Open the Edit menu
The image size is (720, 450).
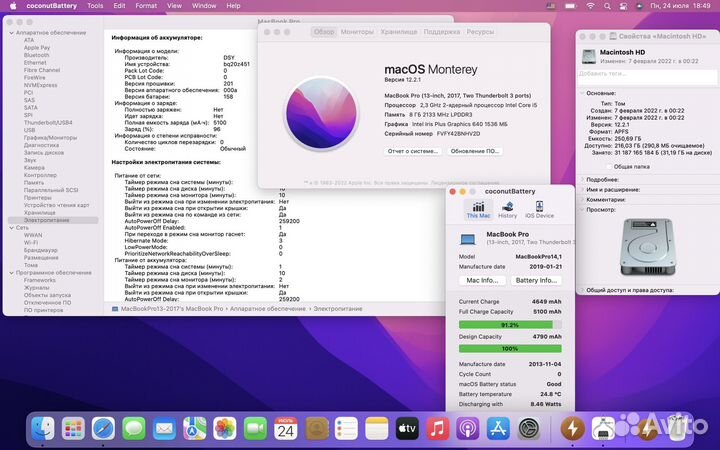coord(119,6)
